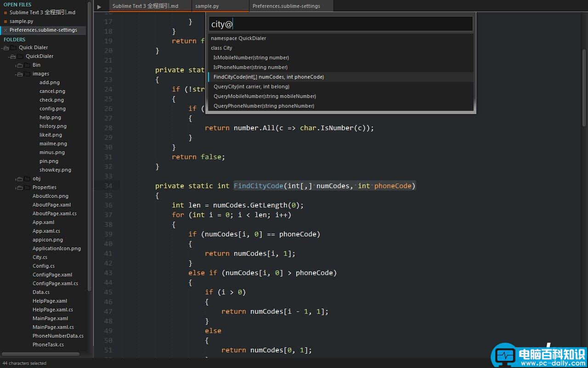The width and height of the screenshot is (588, 368).
Task: Open likeit.png in the sidebar
Action: point(51,135)
